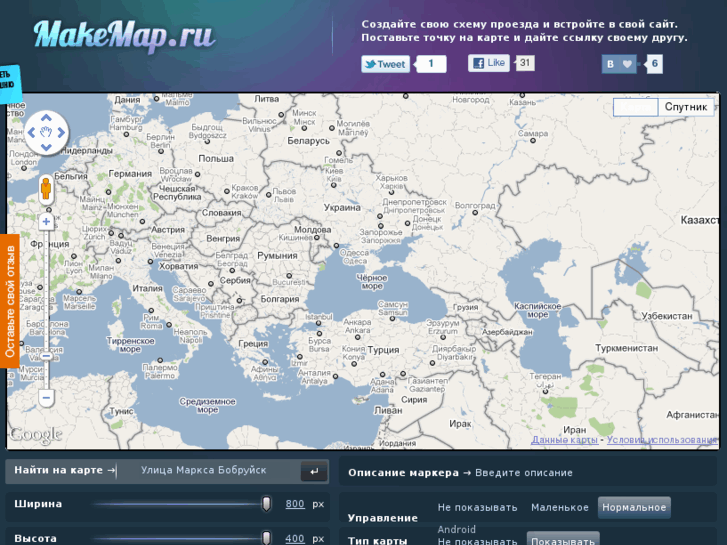
Task: Click the Туркменистан country label
Action: (x=627, y=348)
